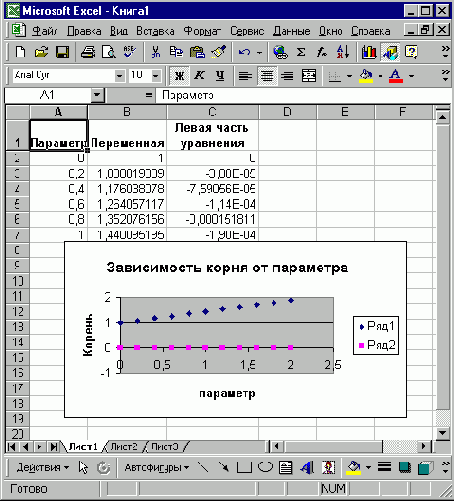
Task: Click the AutoSum sigma icon
Action: pos(301,52)
